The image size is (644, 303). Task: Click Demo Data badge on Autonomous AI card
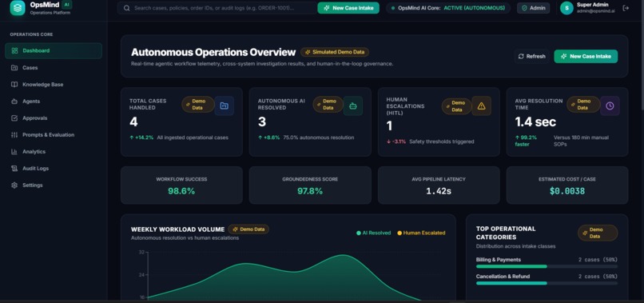(328, 105)
